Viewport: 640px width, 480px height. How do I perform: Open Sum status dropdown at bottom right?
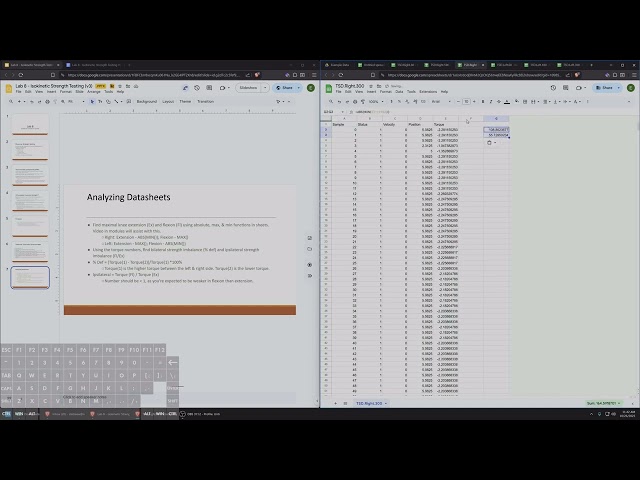click(x=604, y=403)
